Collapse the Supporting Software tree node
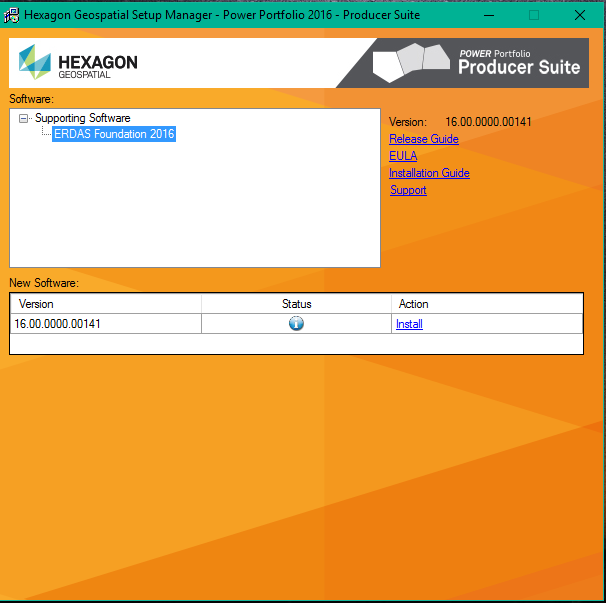 click(23, 118)
